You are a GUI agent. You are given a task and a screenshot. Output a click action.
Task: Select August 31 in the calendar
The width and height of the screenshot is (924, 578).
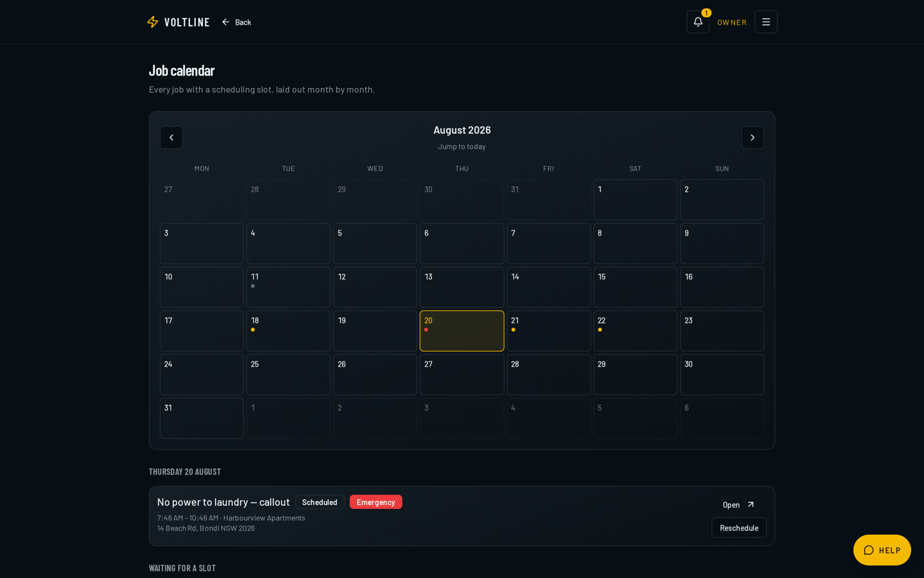point(201,418)
